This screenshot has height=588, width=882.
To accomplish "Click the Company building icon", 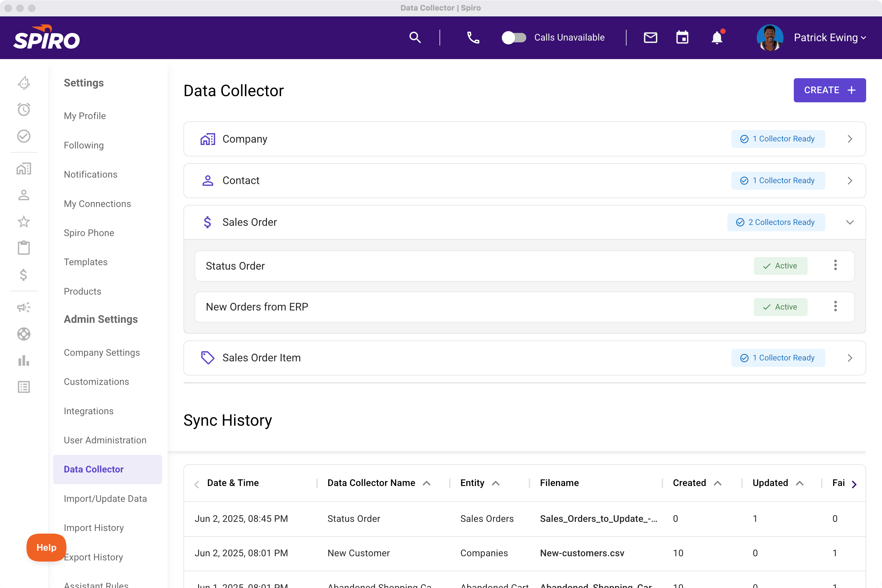I will 208,139.
